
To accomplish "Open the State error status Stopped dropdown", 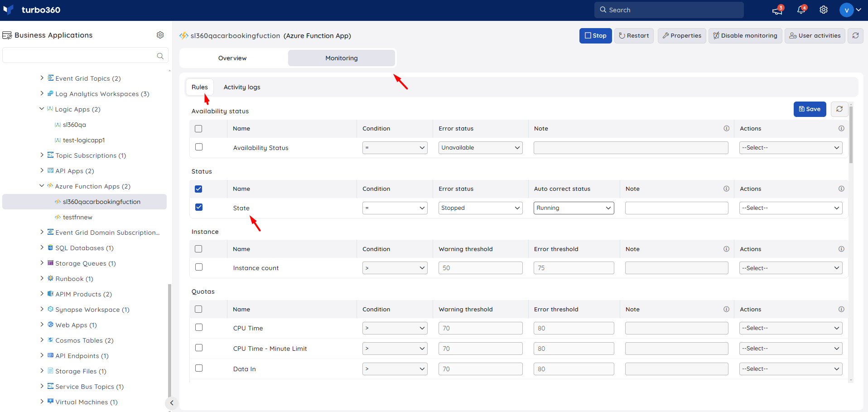I will [480, 208].
